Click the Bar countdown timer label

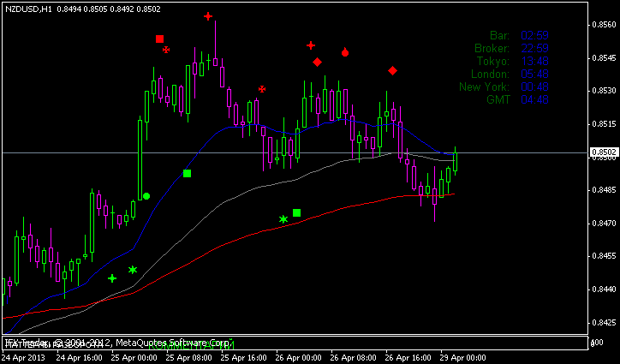[x=499, y=35]
